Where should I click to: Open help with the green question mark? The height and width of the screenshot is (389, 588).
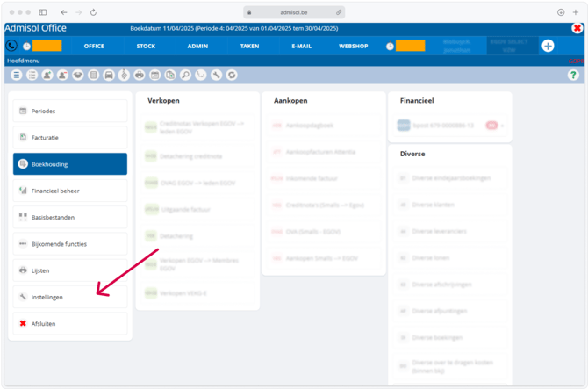(x=573, y=75)
